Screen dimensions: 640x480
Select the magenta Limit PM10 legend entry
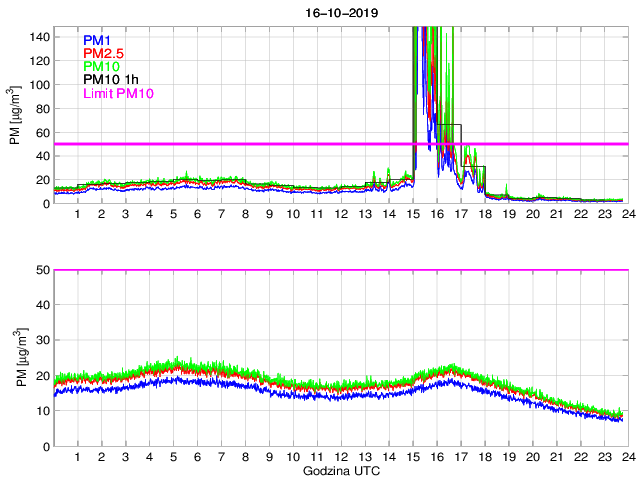click(118, 93)
